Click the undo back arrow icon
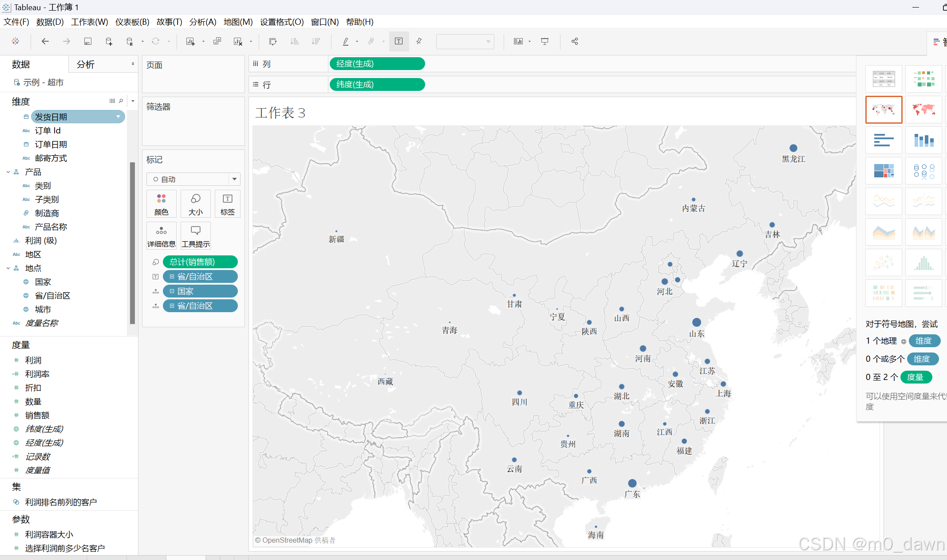This screenshot has width=947, height=560. [x=45, y=41]
